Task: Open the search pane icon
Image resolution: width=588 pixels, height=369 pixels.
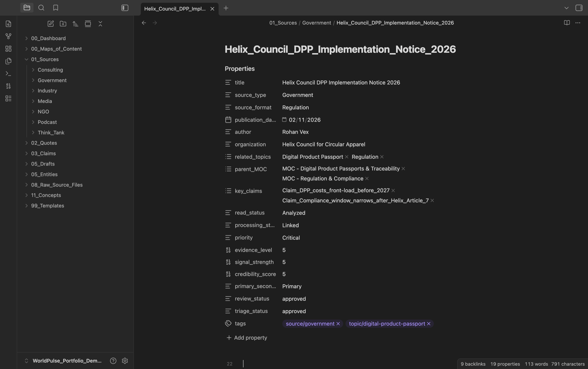Action: point(41,8)
